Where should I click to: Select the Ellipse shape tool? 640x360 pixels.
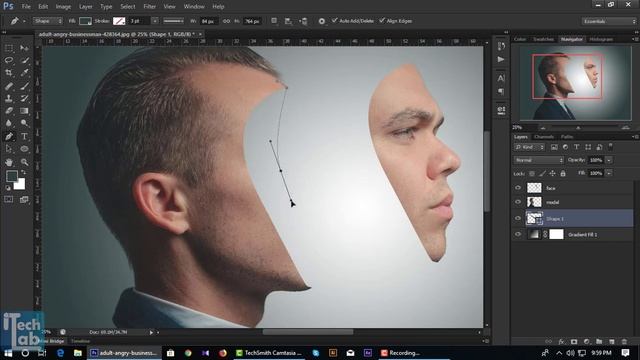click(x=24, y=149)
